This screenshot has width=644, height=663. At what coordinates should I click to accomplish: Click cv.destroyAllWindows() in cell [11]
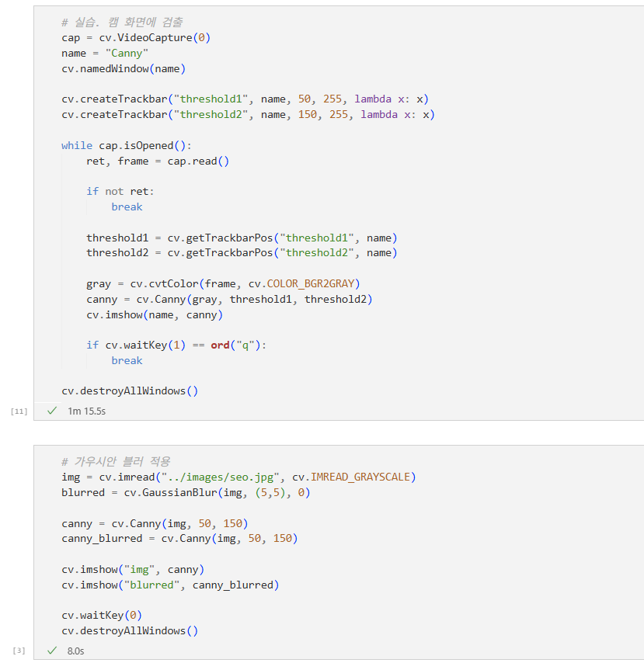(130, 391)
